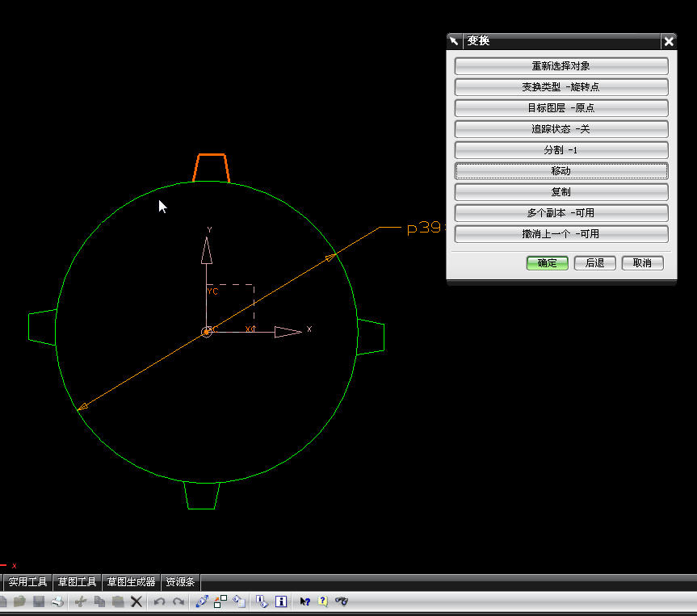This screenshot has height=616, width=697.
Task: Confirm with the green 确定 button
Action: pyautogui.click(x=548, y=263)
